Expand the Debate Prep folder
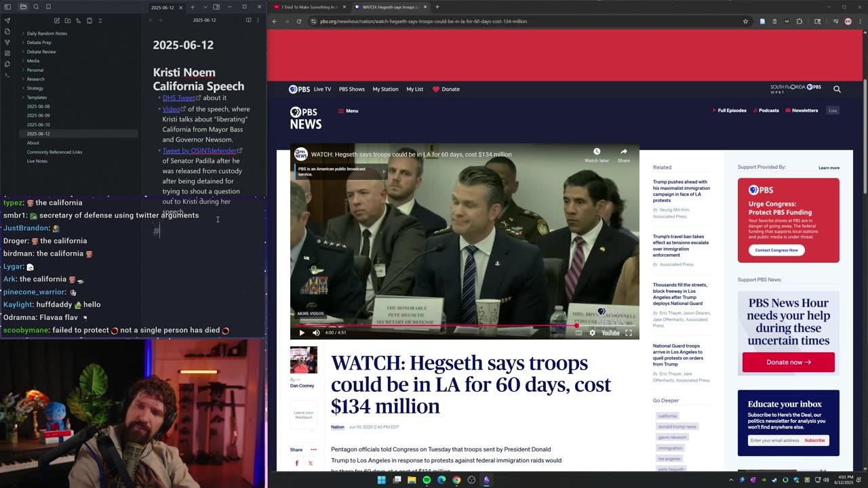This screenshot has width=868, height=488. click(x=39, y=43)
